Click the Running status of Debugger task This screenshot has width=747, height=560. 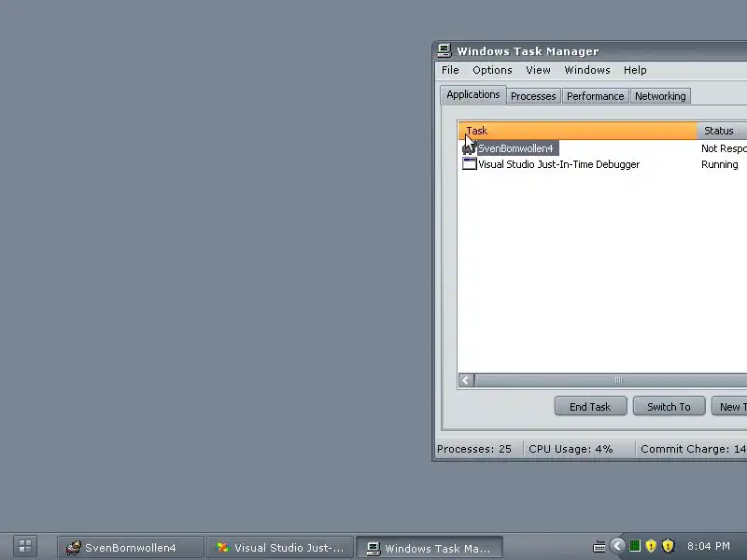click(x=719, y=164)
